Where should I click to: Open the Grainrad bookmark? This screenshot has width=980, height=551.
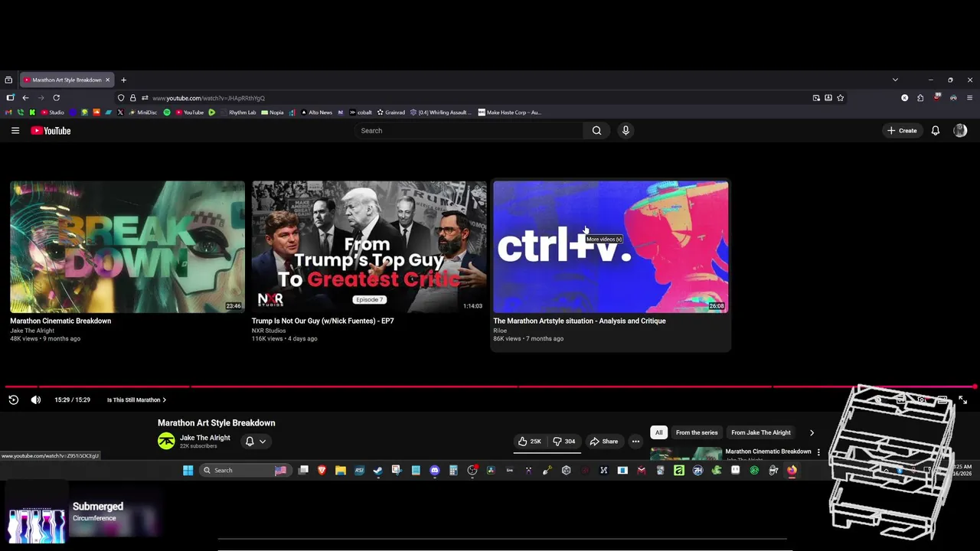390,112
